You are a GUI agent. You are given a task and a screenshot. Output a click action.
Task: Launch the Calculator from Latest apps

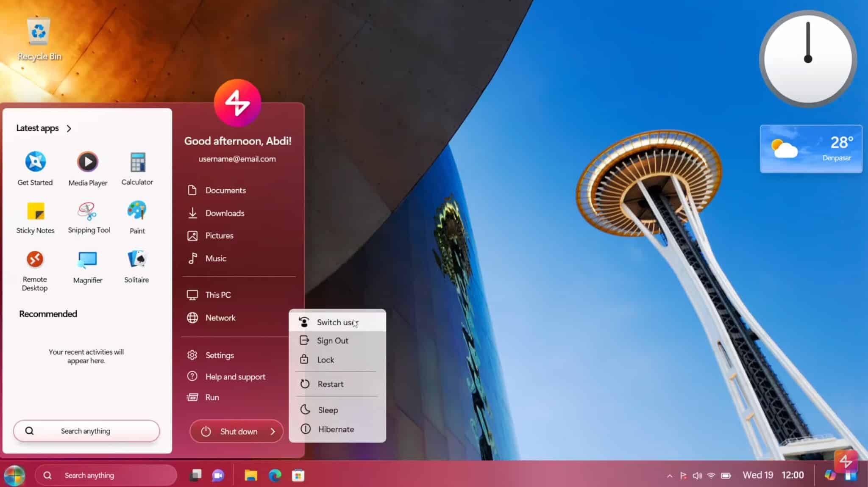click(x=137, y=161)
